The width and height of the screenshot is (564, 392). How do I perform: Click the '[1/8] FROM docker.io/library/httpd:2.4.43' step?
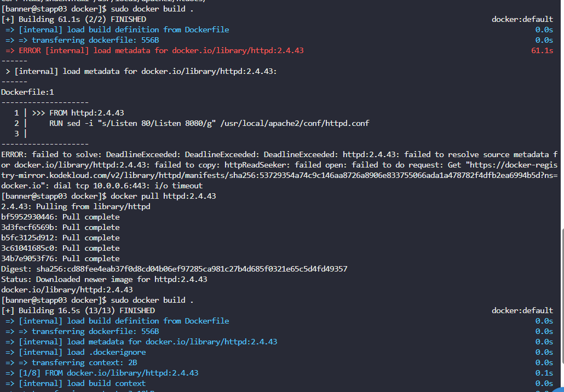click(108, 373)
